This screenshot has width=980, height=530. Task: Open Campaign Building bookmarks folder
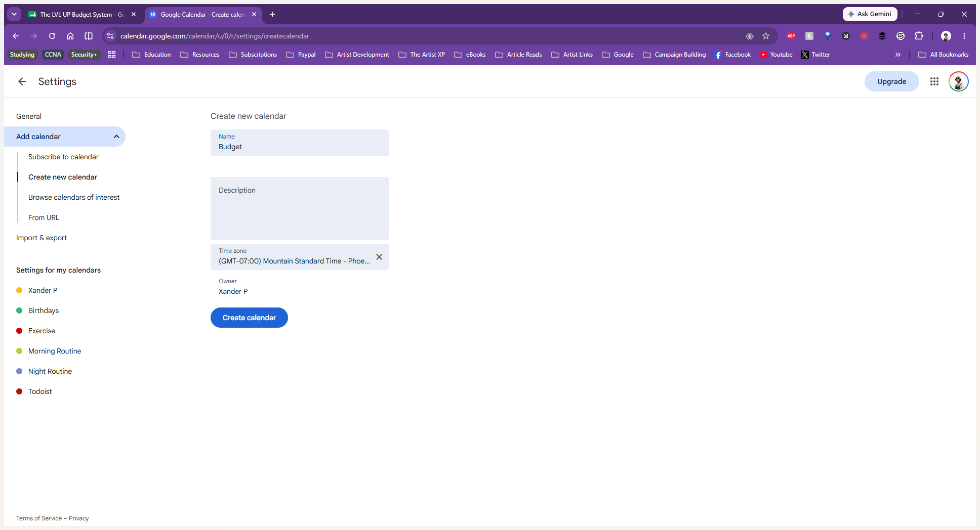click(674, 55)
